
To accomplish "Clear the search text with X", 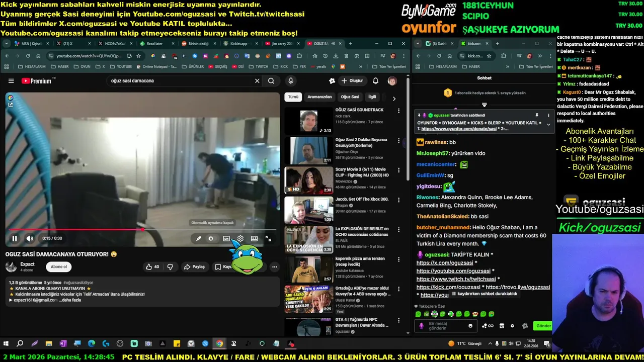I will pos(257,81).
